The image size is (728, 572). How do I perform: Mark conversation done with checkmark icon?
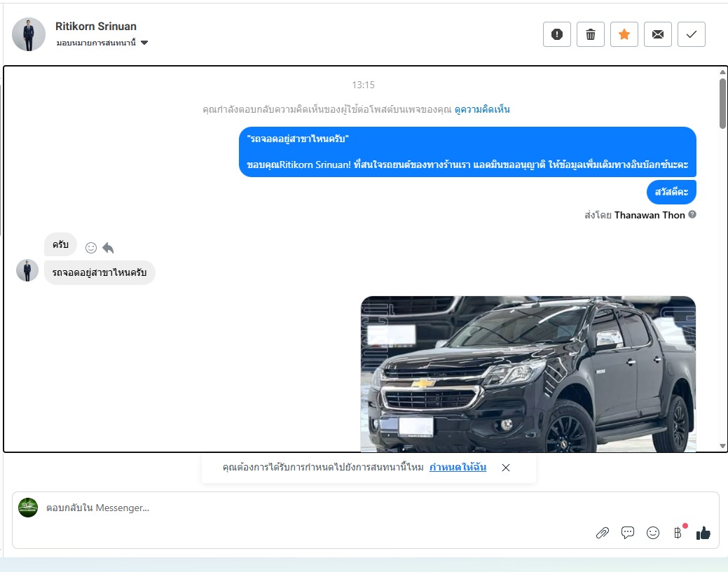pos(692,34)
